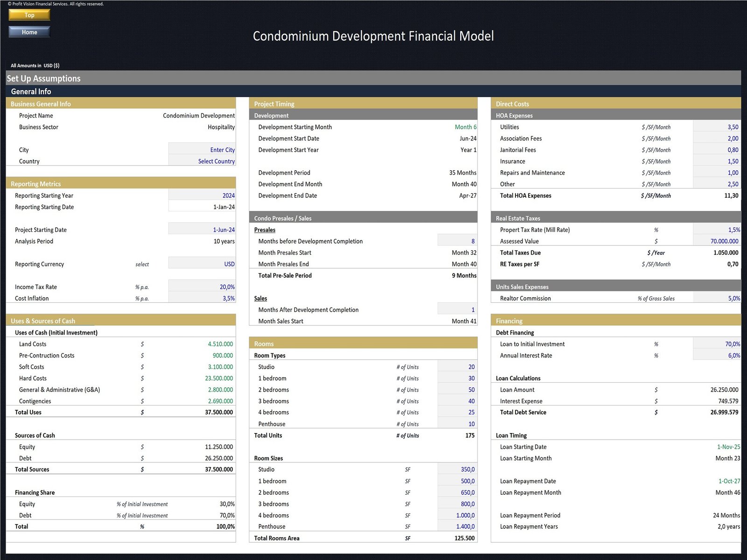The image size is (747, 560).
Task: Click the Realtor Commission 5,0% cell
Action: click(x=717, y=298)
